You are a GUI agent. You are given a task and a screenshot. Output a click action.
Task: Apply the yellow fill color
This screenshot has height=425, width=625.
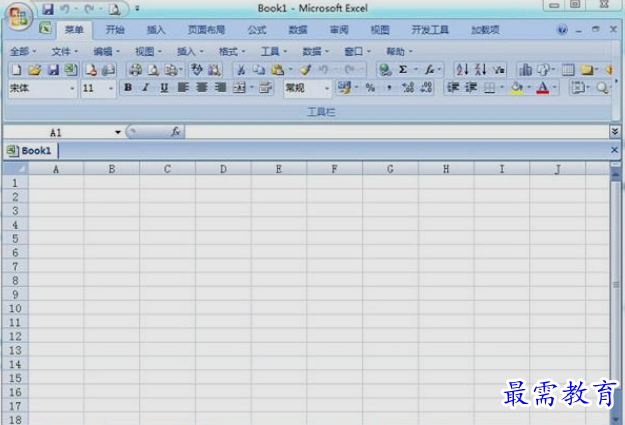pos(517,88)
